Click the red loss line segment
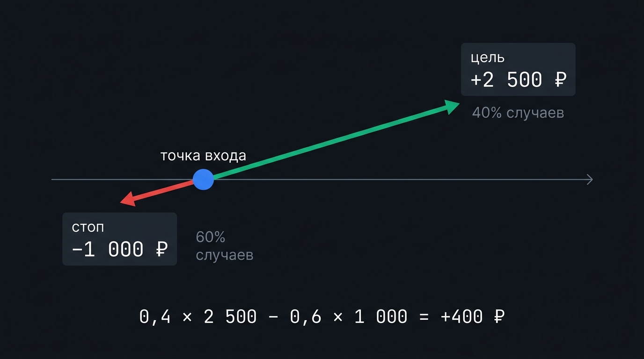This screenshot has height=359, width=644. (165, 191)
